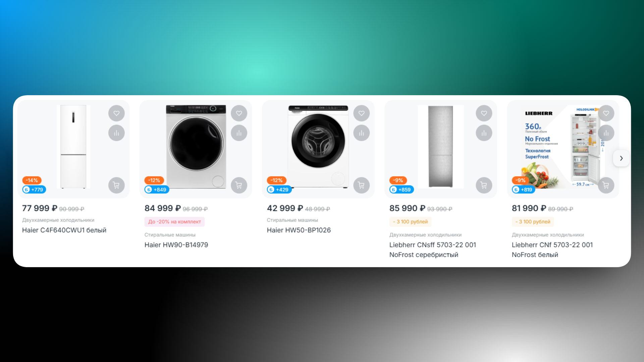
Task: Compare the Haier HW50-BP1026 washer
Action: pyautogui.click(x=361, y=133)
